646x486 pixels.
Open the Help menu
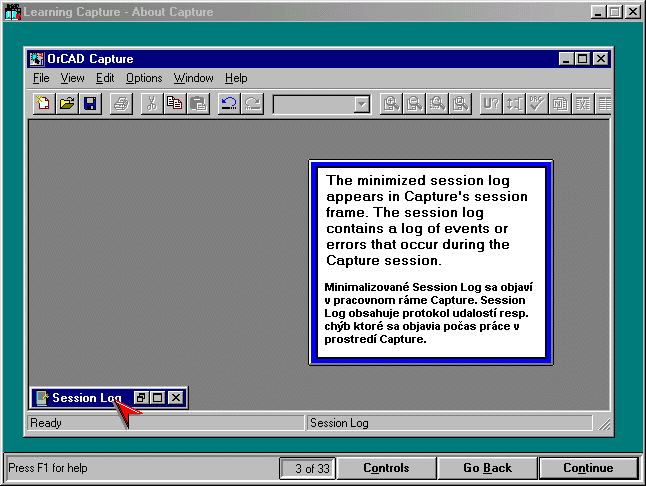[x=236, y=78]
